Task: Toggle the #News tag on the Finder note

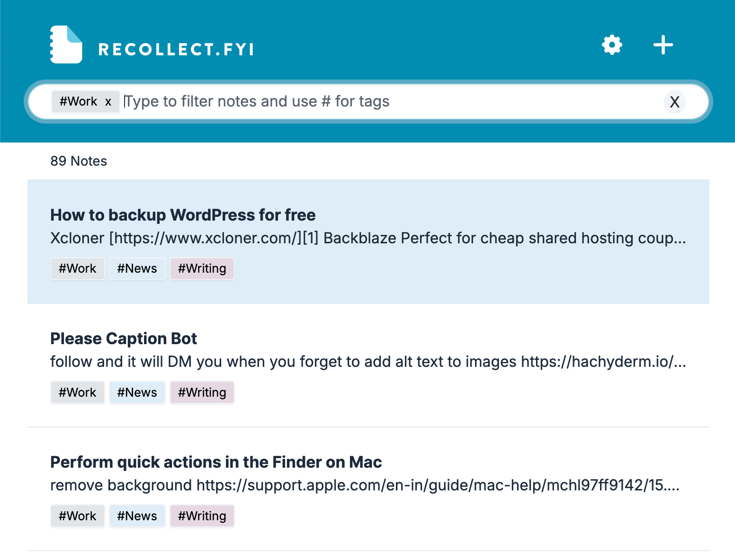Action: (x=137, y=516)
